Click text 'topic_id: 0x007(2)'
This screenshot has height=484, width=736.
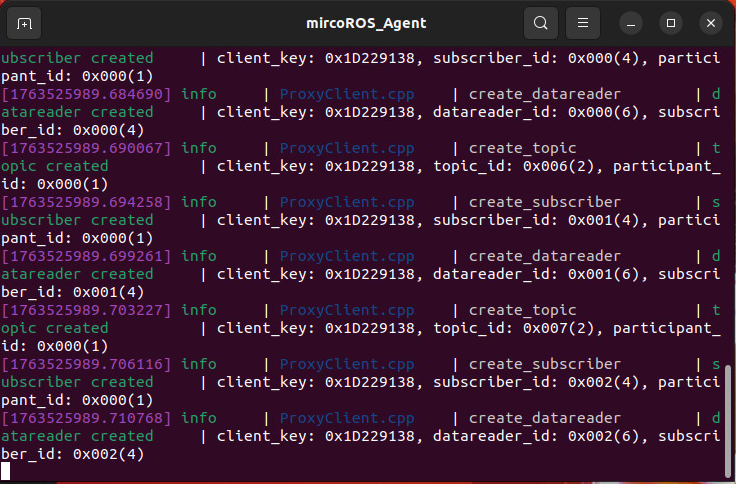[514, 328]
